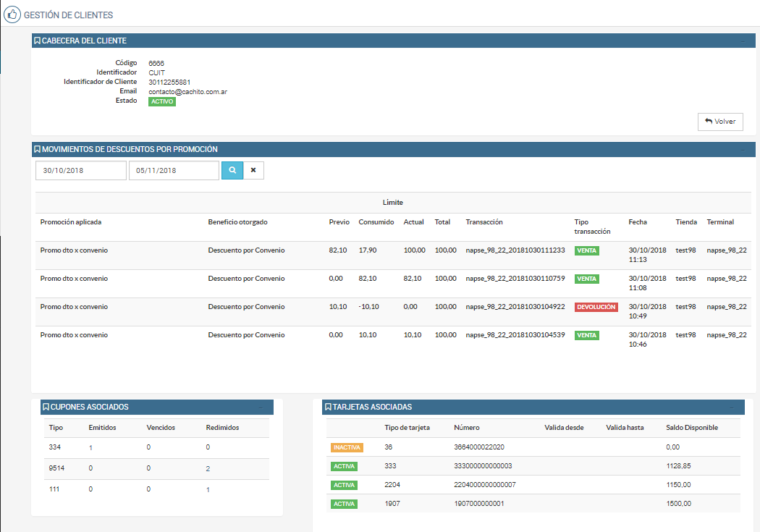Click the magnifier search button for dates

tap(232, 170)
